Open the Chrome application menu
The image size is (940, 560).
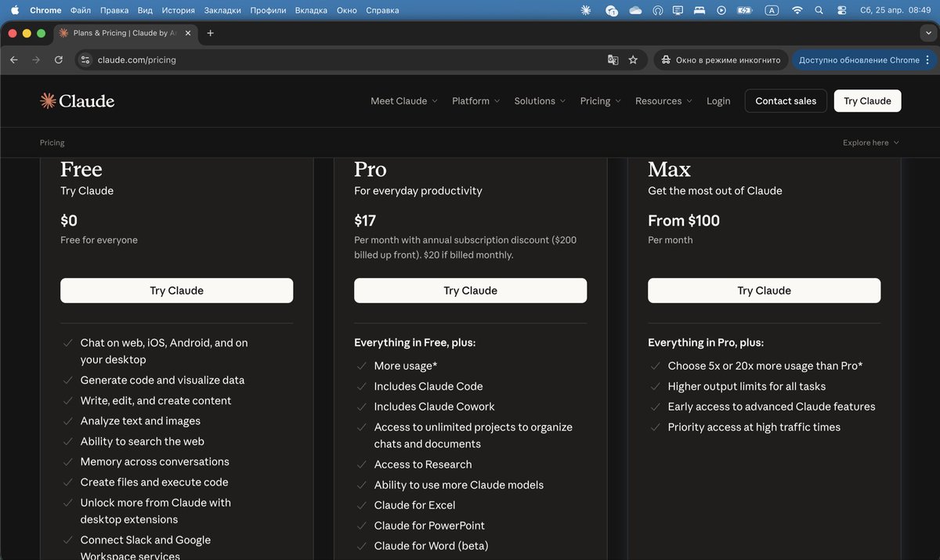[45, 10]
